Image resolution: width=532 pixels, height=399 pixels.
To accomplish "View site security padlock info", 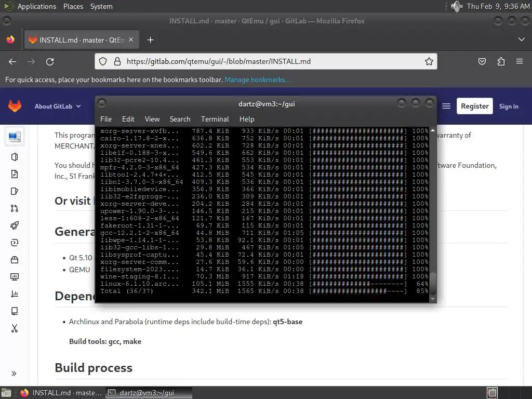I will tap(117, 61).
